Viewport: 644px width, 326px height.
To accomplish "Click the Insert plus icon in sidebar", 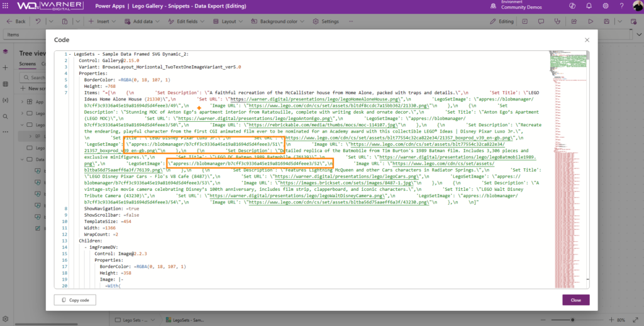I will 5,68.
